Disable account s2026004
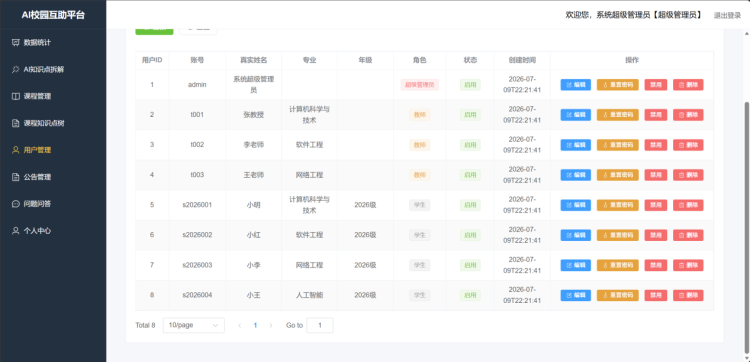 click(x=656, y=296)
